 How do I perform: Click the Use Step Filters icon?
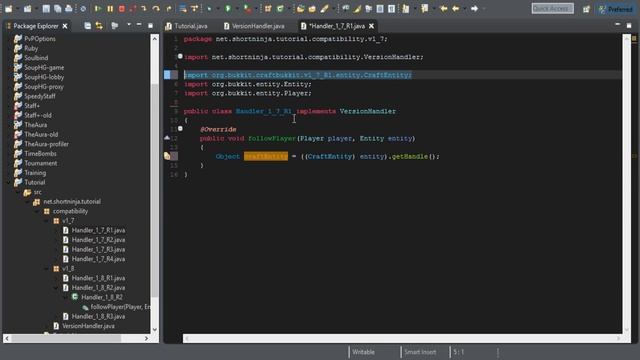click(194, 8)
